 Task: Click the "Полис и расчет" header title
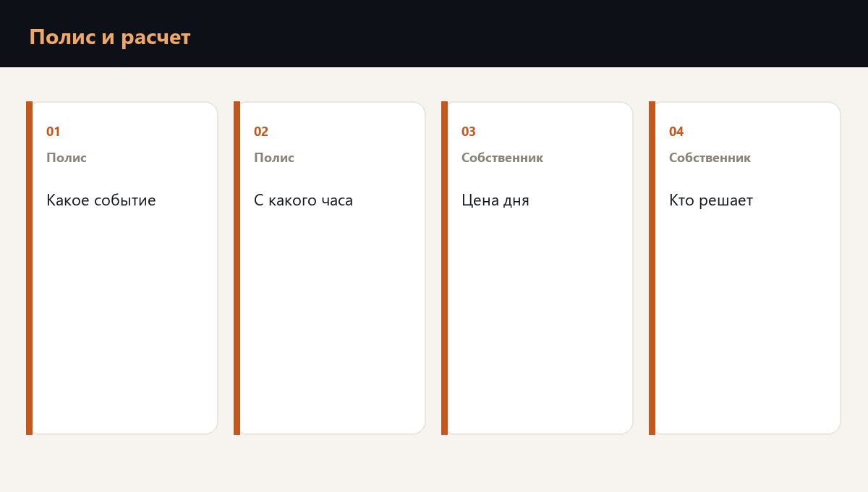point(110,38)
